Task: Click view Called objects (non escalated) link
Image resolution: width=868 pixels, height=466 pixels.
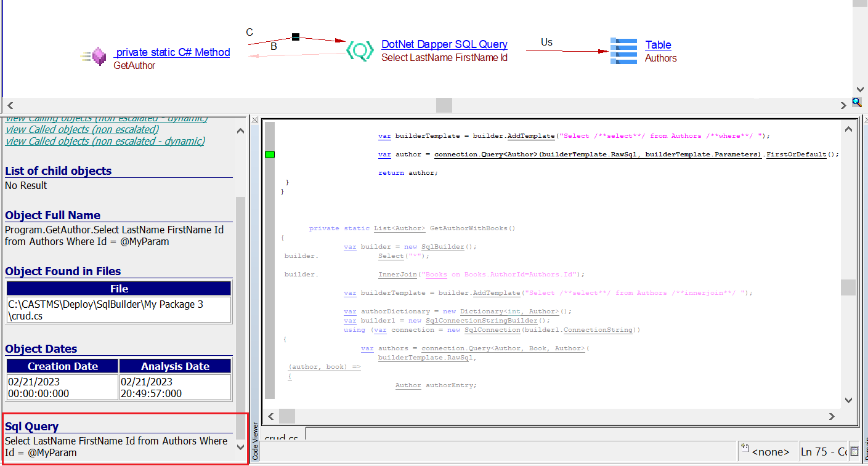Action: pyautogui.click(x=82, y=129)
